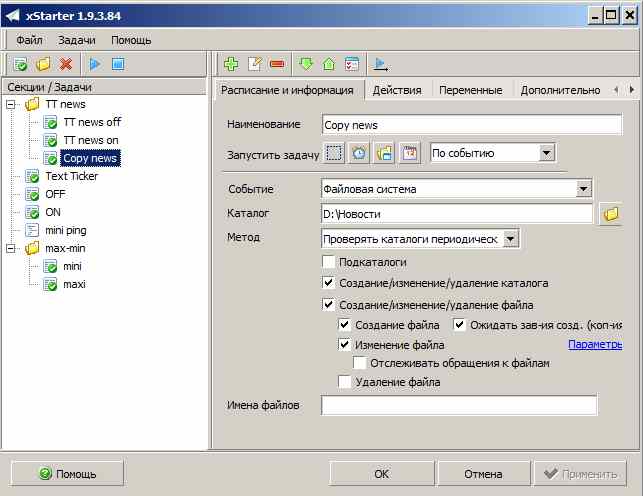This screenshot has height=496, width=643.
Task: Select the clock schedule launch icon
Action: pyautogui.click(x=359, y=153)
